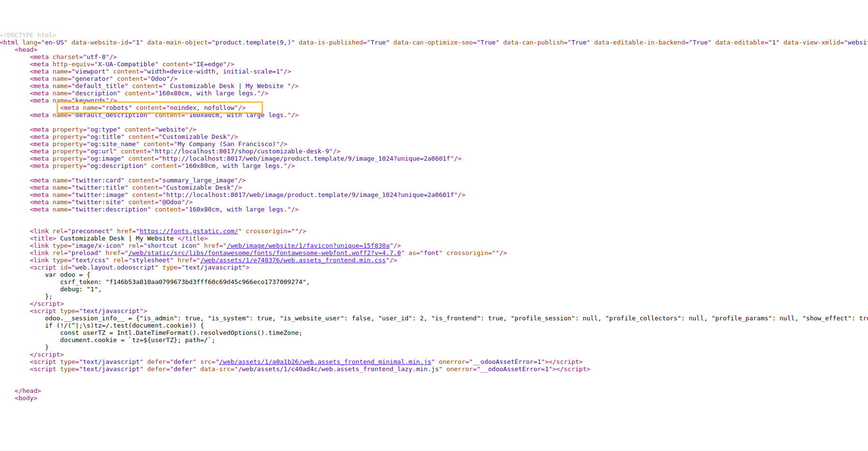Select the meta charset utf-8 line
The image size is (868, 451).
(x=74, y=57)
